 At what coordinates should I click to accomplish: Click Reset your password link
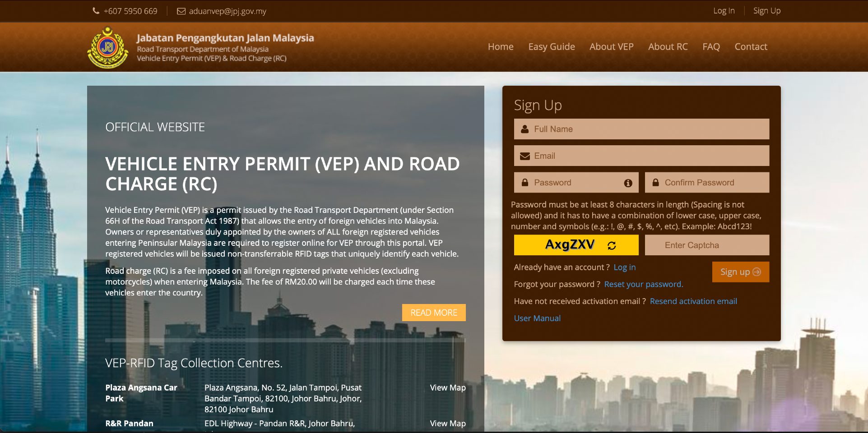click(x=644, y=284)
